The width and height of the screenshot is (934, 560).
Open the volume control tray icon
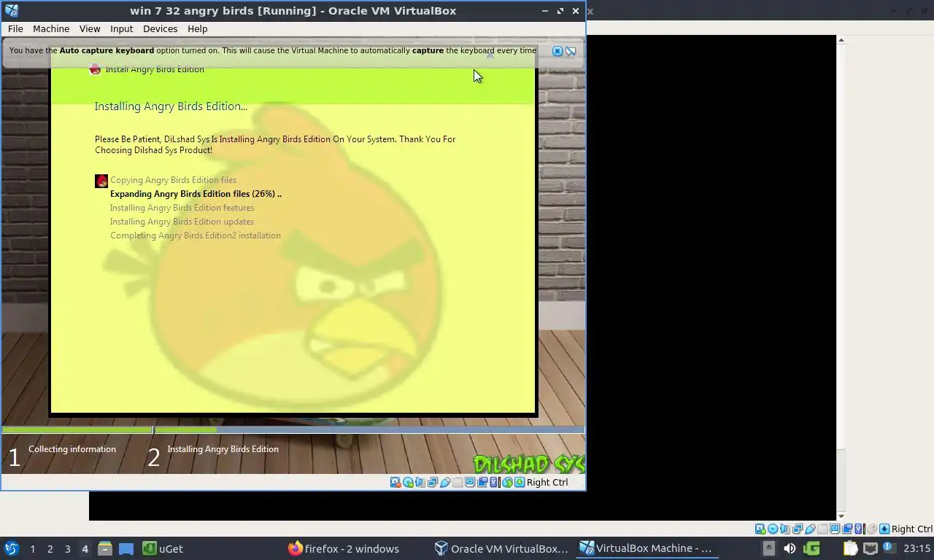click(790, 548)
